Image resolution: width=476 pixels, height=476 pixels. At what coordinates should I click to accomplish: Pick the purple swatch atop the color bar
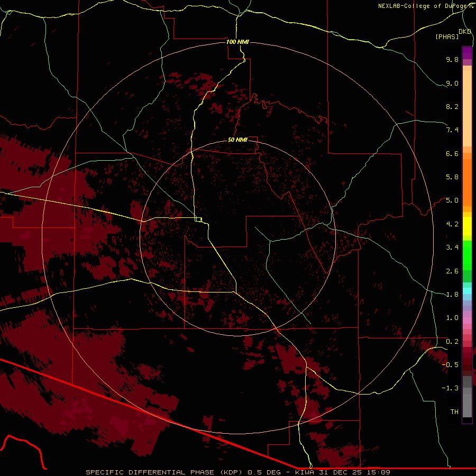click(x=467, y=53)
